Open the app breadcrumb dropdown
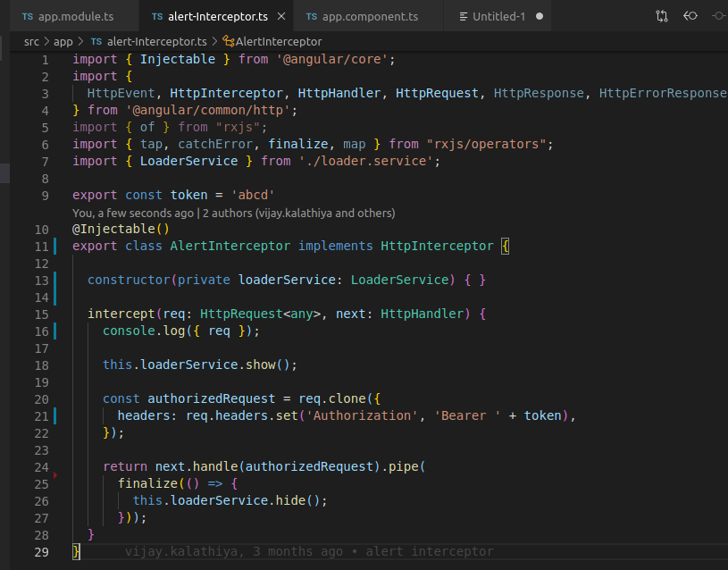This screenshot has width=728, height=570. click(x=63, y=41)
